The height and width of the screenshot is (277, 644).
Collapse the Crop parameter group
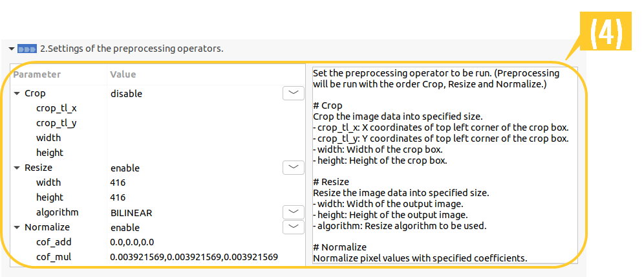click(x=17, y=94)
